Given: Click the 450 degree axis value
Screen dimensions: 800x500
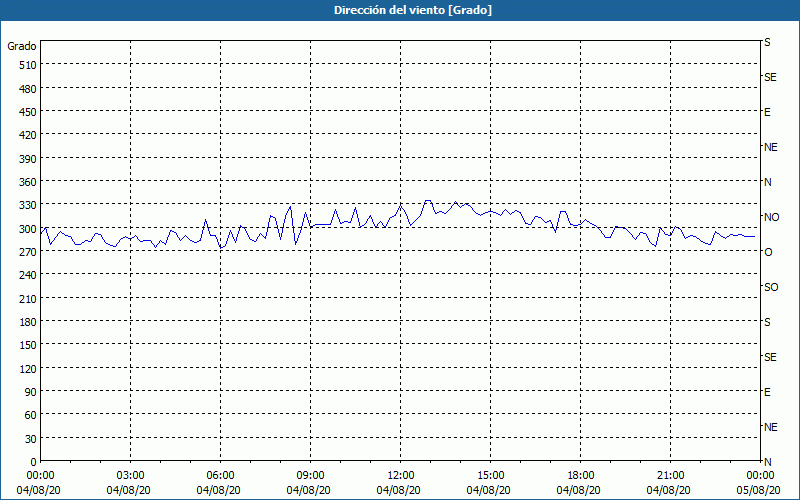Looking at the screenshot, I should pyautogui.click(x=29, y=112).
